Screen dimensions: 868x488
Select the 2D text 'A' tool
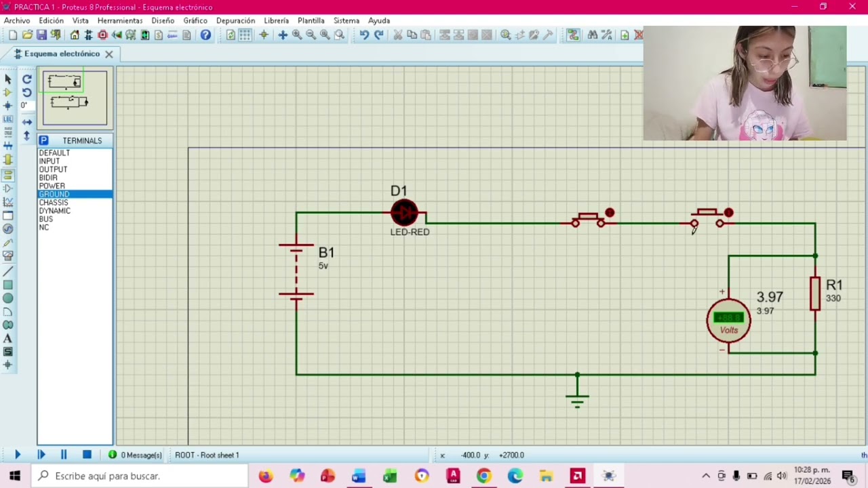[8, 338]
